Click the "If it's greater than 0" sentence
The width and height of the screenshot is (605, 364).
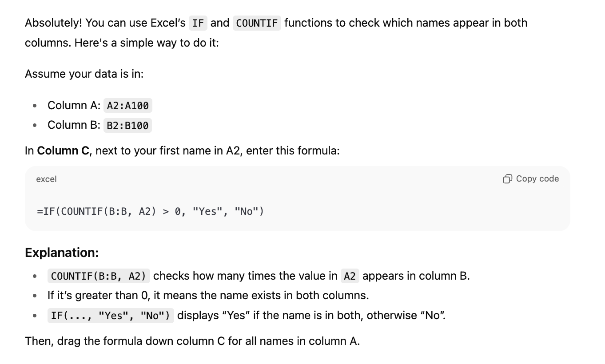[208, 295]
